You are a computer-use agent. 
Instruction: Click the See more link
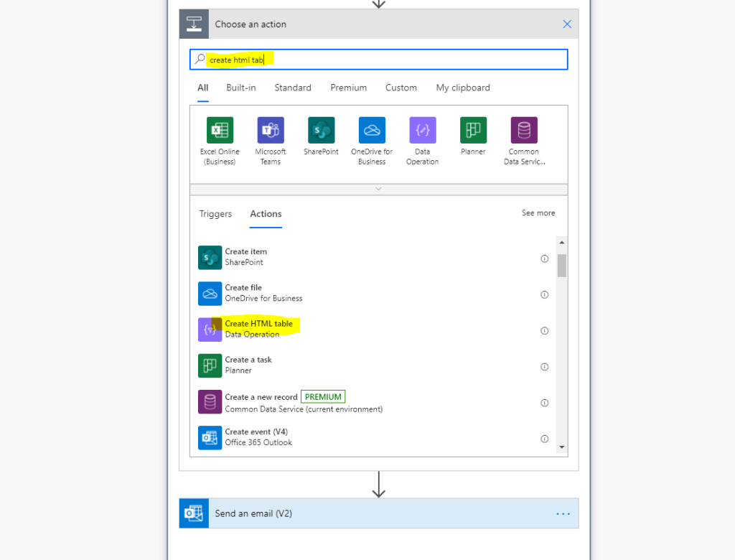coord(538,213)
